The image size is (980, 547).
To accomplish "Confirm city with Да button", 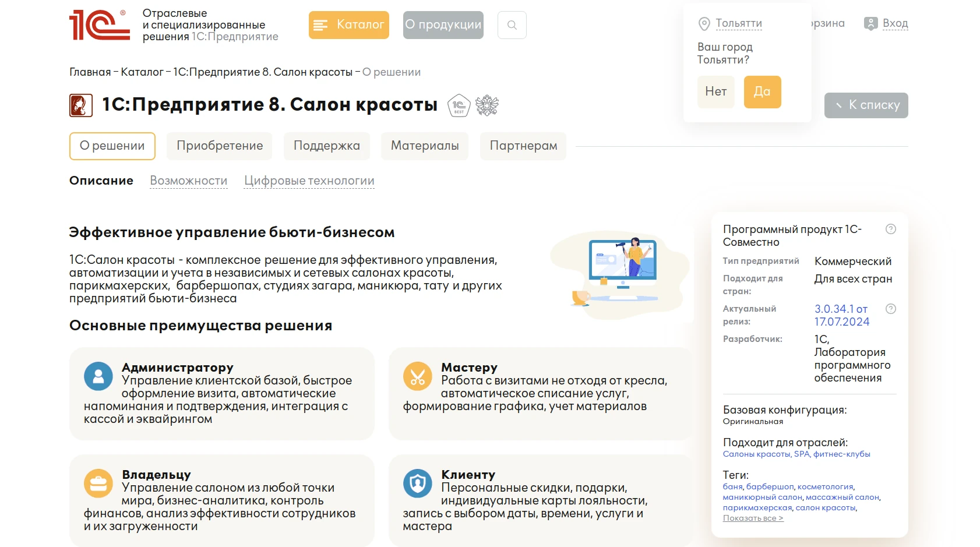I will [763, 91].
